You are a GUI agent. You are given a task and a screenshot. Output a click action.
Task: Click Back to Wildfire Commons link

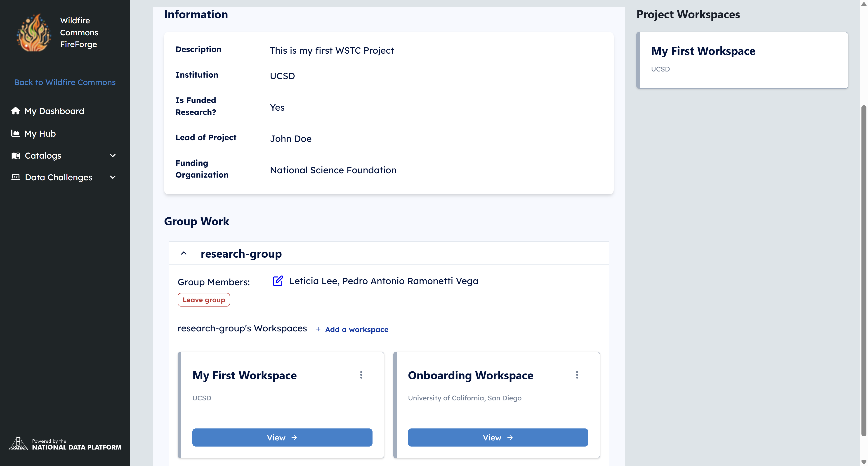pyautogui.click(x=65, y=82)
